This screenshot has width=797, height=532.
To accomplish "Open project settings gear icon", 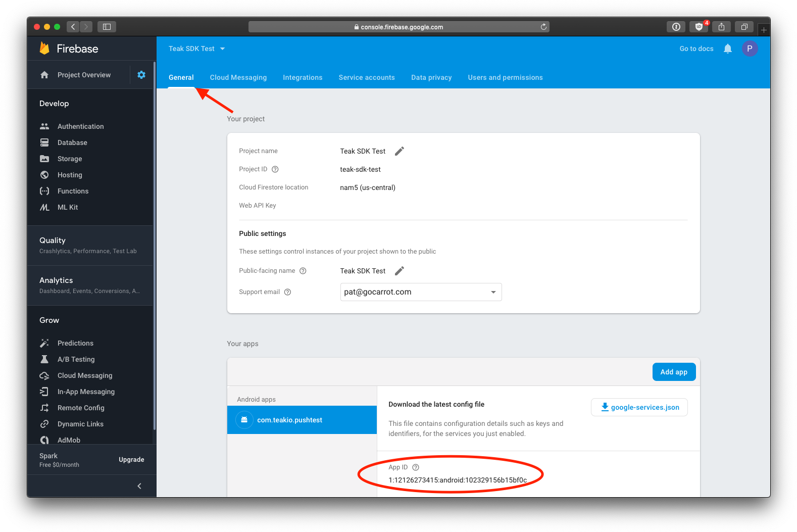I will [141, 75].
